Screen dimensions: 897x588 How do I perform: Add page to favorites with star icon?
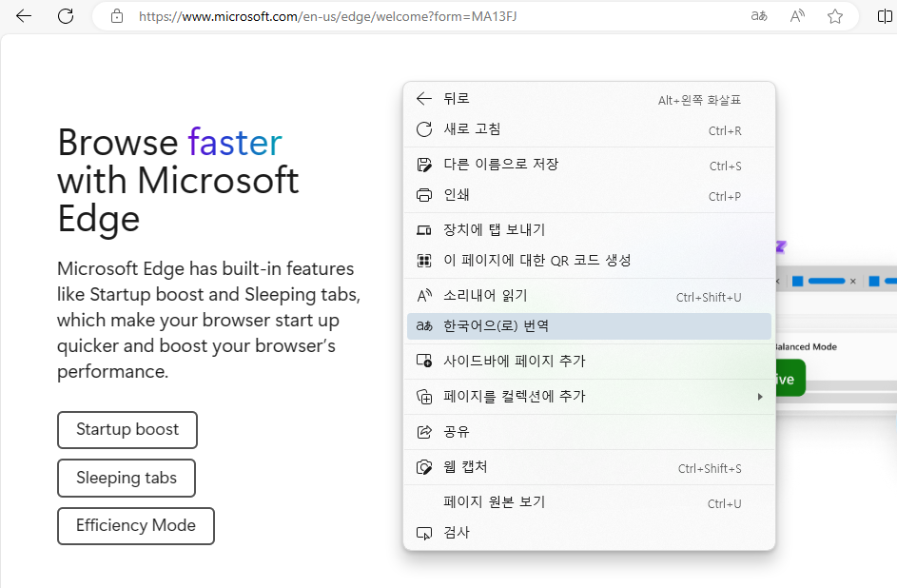pos(835,16)
